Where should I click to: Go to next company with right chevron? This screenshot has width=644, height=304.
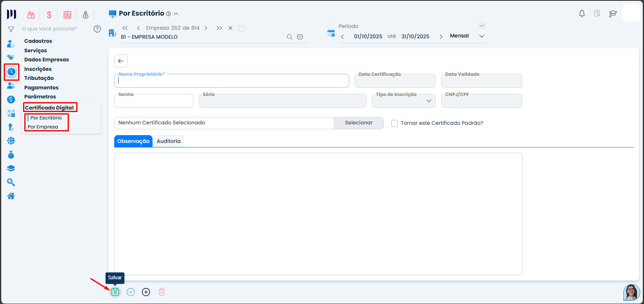pos(206,28)
